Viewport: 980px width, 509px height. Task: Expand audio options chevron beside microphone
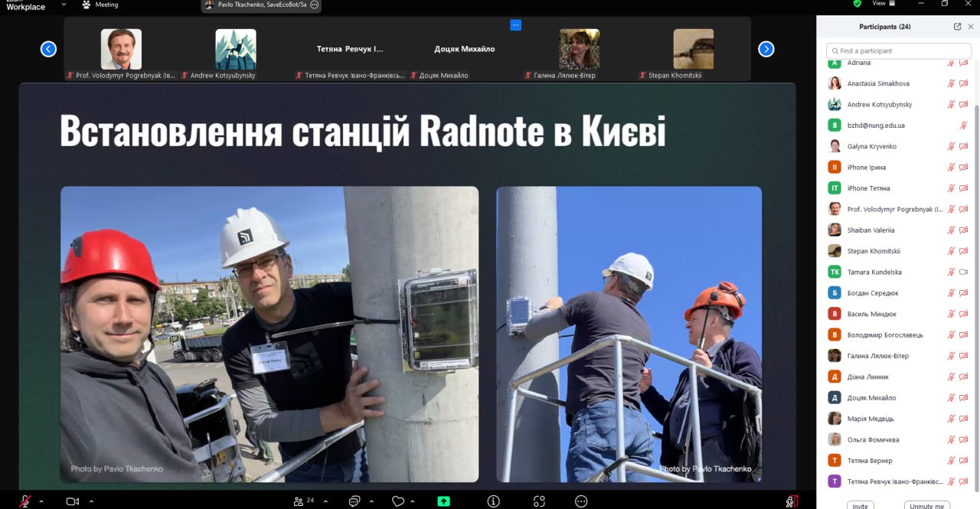tap(41, 501)
